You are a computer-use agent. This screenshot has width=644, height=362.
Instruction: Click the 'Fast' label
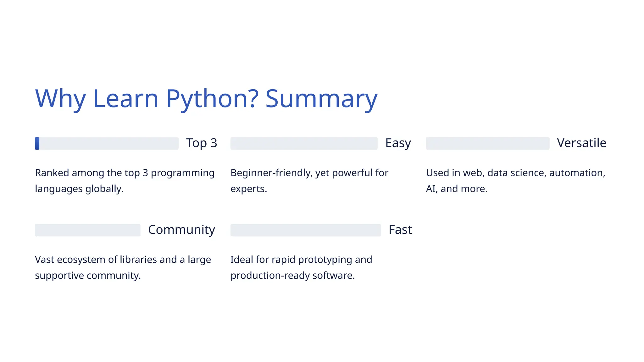400,230
